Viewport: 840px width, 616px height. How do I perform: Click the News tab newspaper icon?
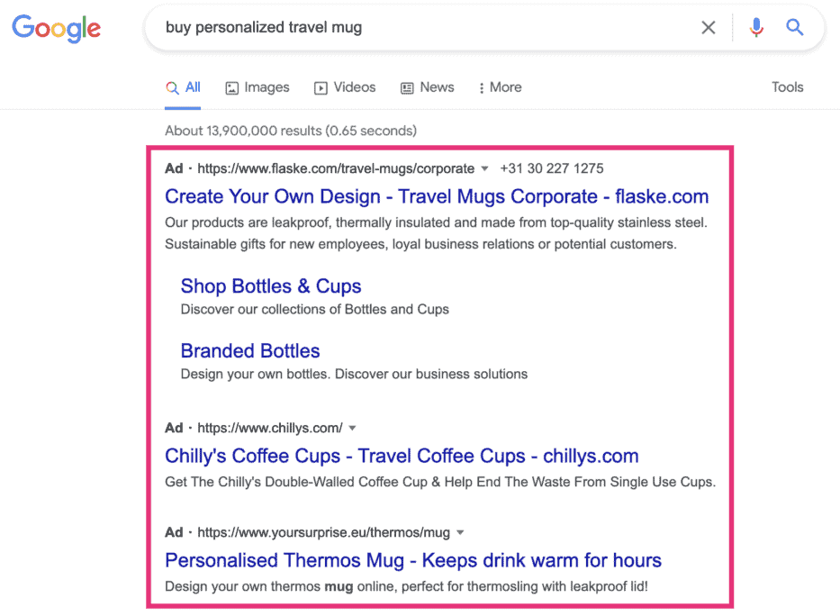[x=407, y=88]
